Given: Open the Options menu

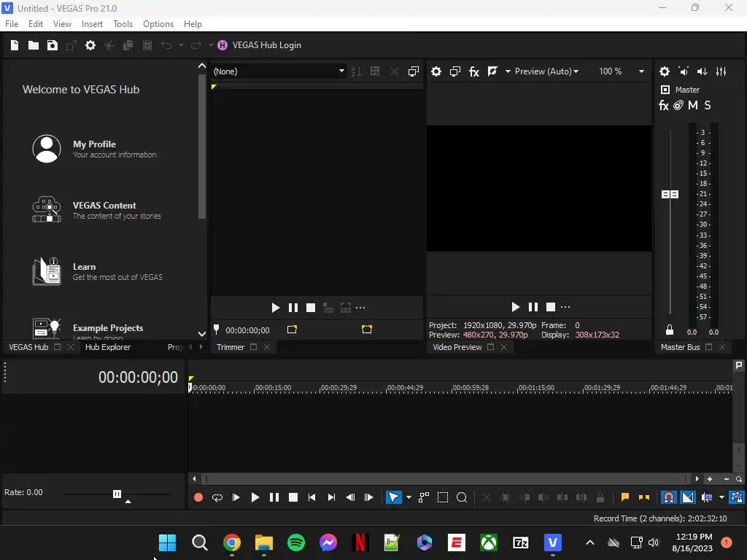Looking at the screenshot, I should [158, 24].
